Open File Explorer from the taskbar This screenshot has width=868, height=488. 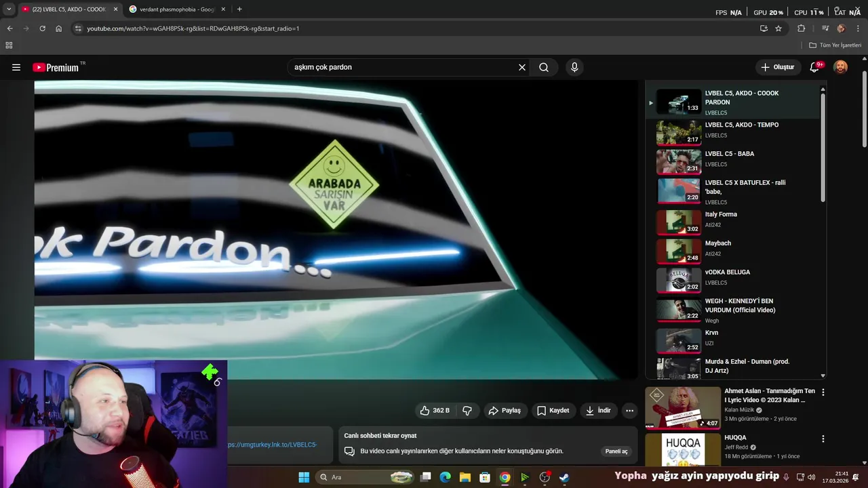tap(465, 477)
